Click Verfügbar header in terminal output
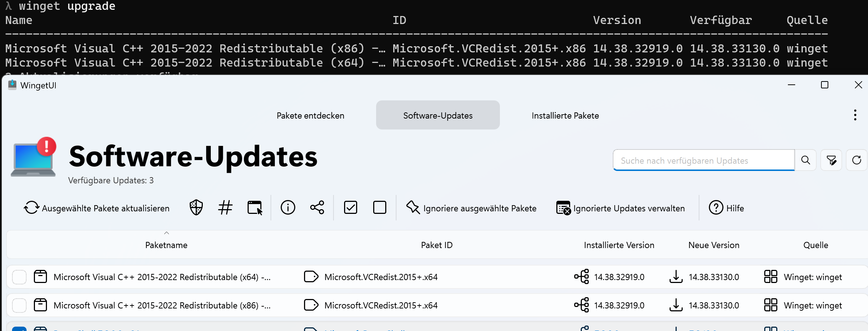Image resolution: width=868 pixels, height=331 pixels. [x=721, y=20]
